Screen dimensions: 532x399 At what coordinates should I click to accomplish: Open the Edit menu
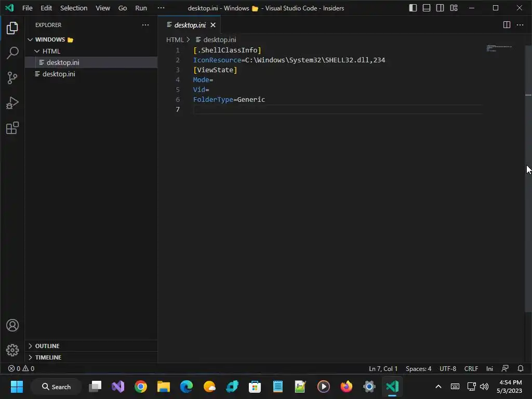[46, 8]
